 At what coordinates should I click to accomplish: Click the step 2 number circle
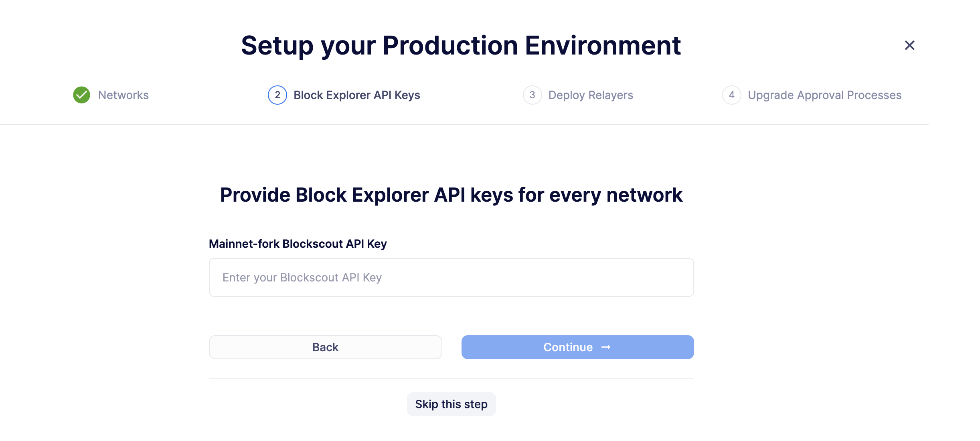pos(277,95)
